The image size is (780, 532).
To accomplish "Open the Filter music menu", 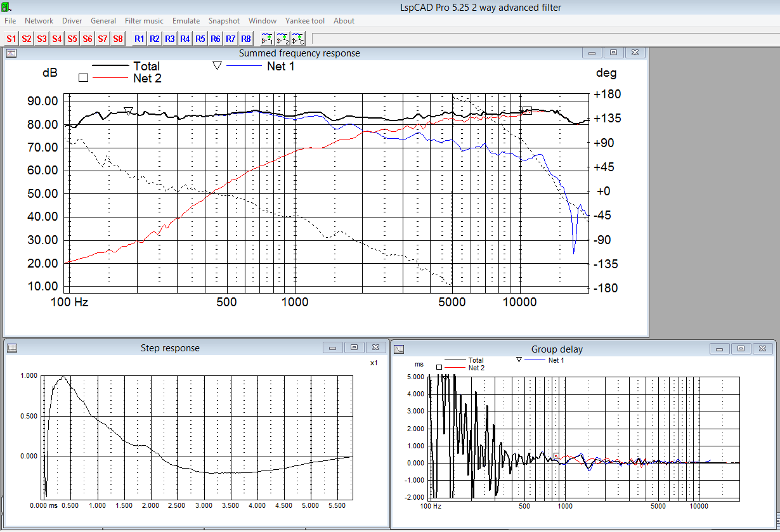I will pos(144,21).
